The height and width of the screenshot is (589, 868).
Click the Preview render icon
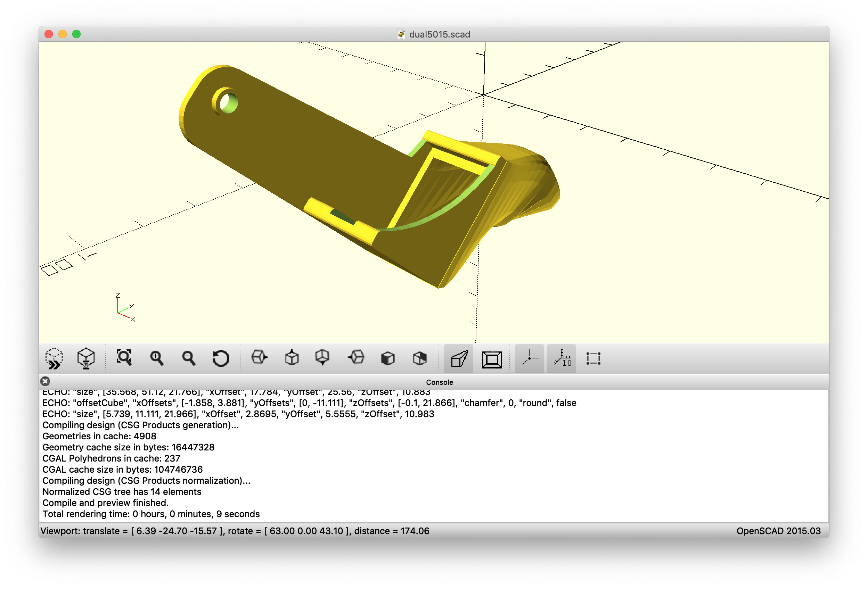[54, 358]
